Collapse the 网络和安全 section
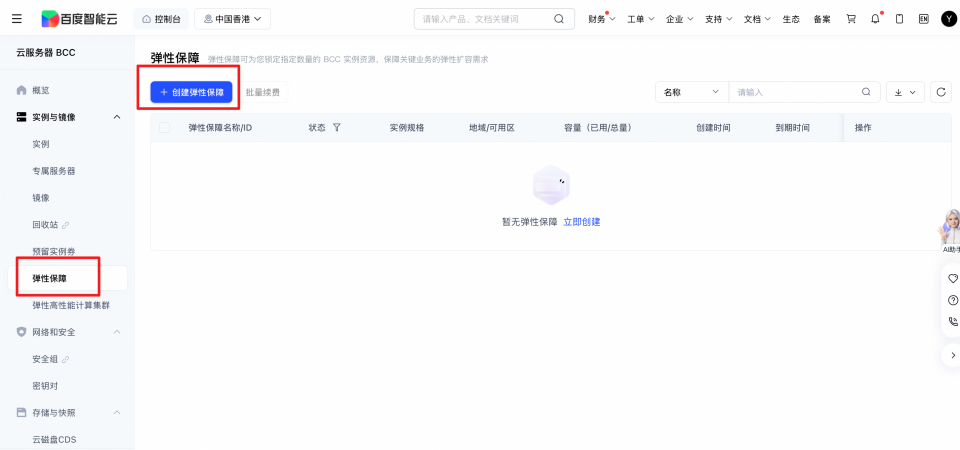Screen dimensions: 960x450 coord(117,332)
